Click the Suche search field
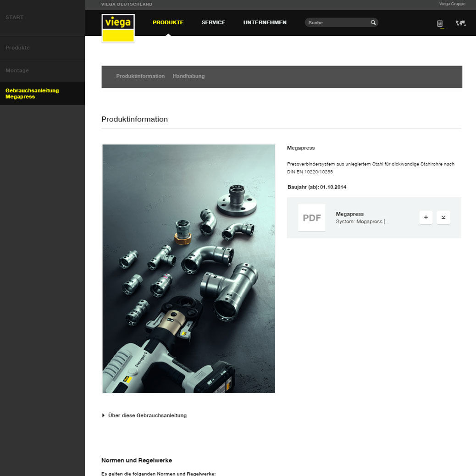476x476 pixels. (342, 22)
